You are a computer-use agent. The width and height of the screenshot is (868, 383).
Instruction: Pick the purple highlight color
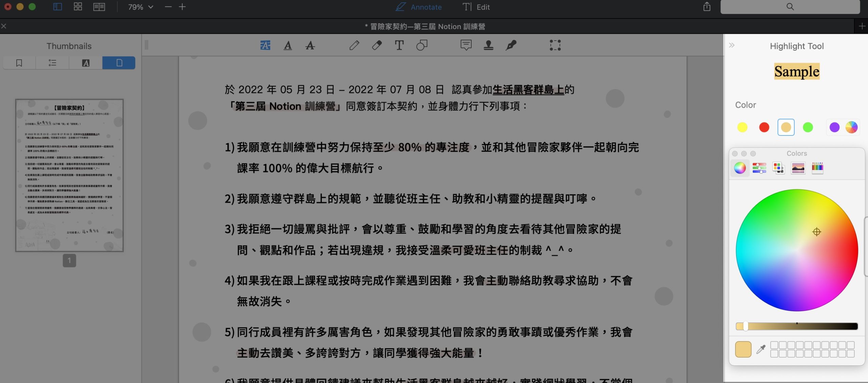coord(834,127)
